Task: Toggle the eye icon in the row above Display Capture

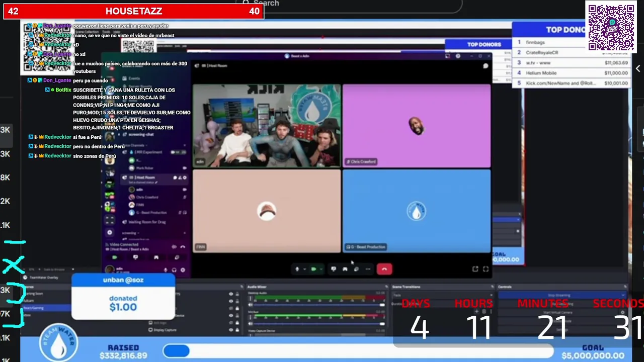Action: point(231,323)
